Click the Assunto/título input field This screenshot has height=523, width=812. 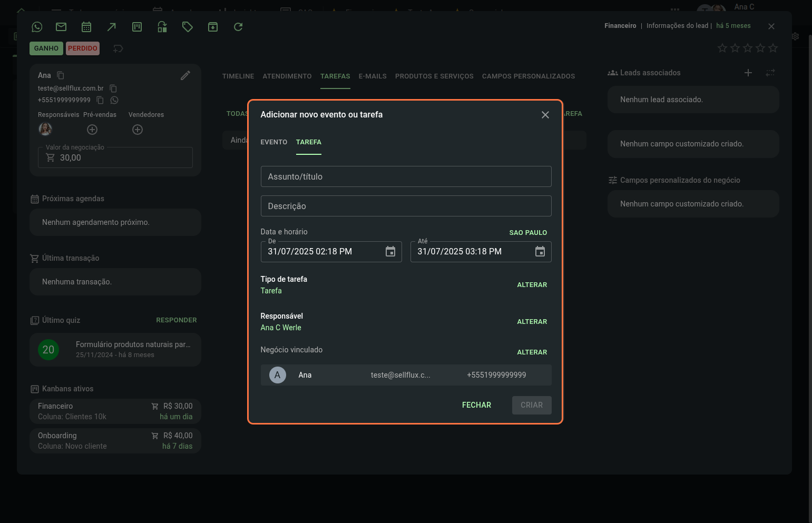pos(406,176)
